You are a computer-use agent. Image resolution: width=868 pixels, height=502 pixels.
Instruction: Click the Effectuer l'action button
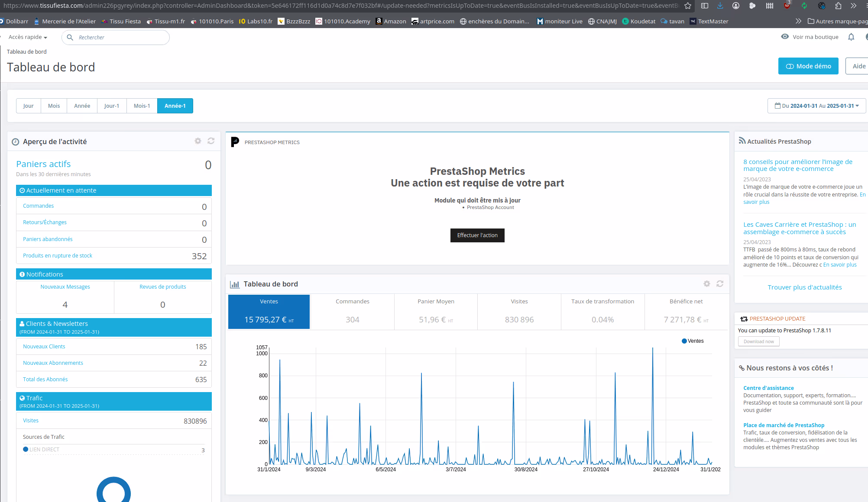coord(477,235)
